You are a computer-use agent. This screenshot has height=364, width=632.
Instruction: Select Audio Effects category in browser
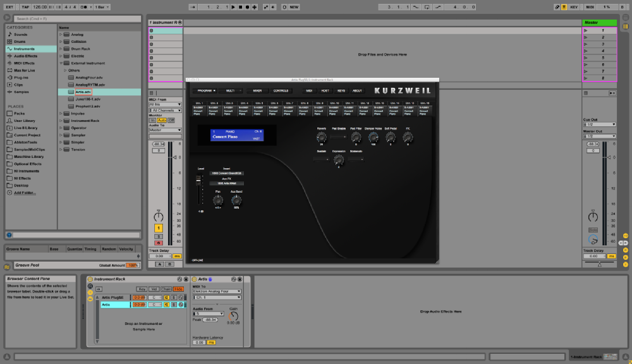[x=25, y=56]
